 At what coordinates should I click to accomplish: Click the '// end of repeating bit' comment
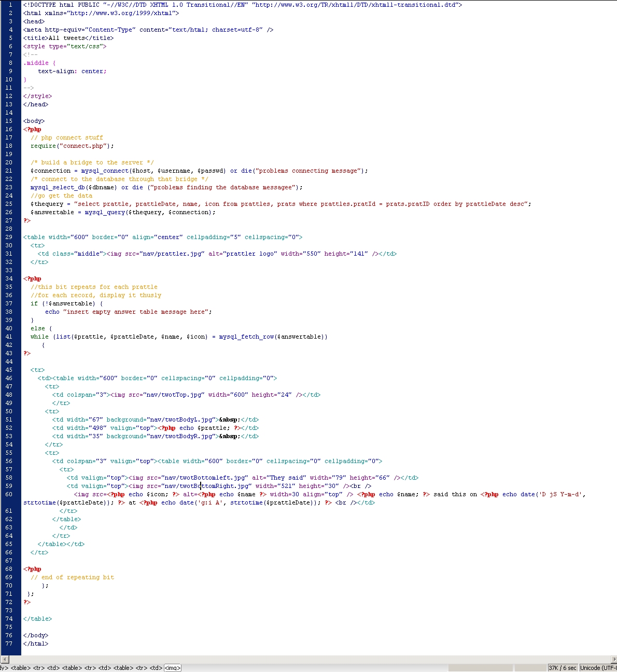tap(72, 577)
